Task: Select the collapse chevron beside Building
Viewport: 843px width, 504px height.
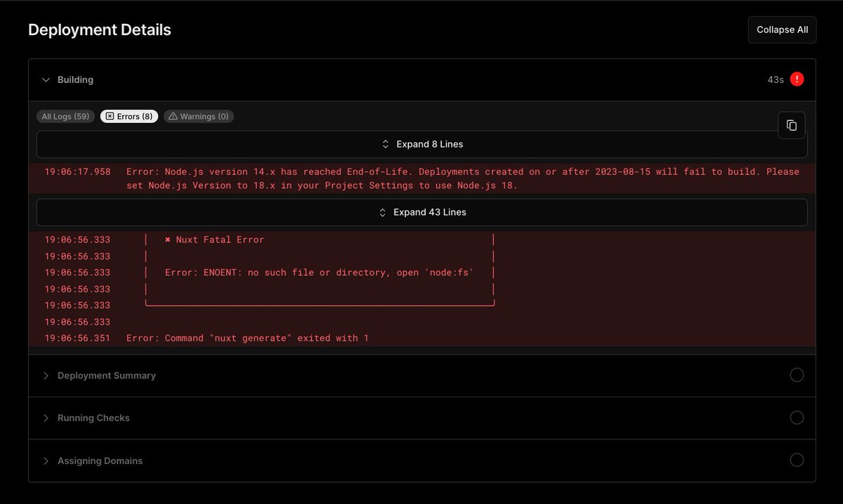Action: [x=46, y=79]
